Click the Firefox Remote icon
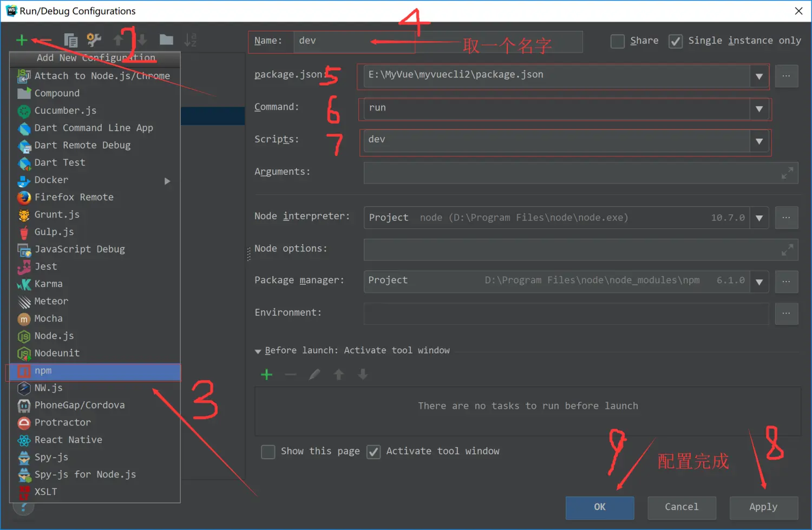The height and width of the screenshot is (530, 812). (24, 198)
